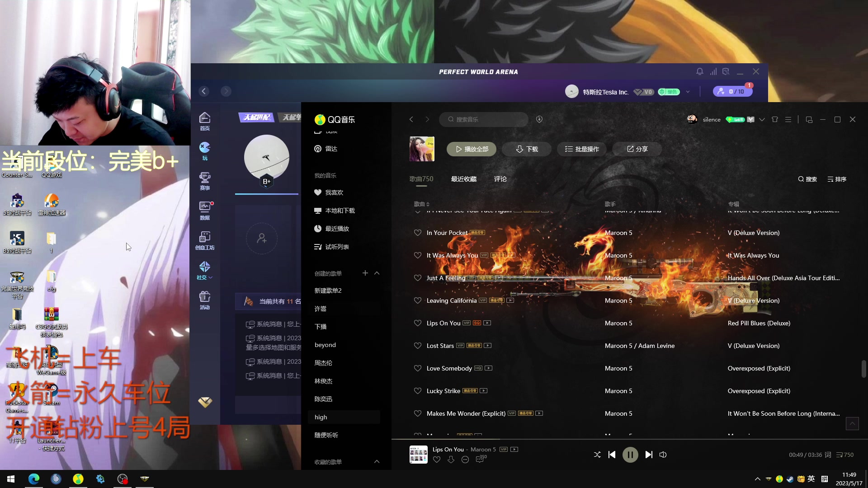Viewport: 868px width, 488px height.
Task: Favorite the song Love Somebody
Action: 418,368
